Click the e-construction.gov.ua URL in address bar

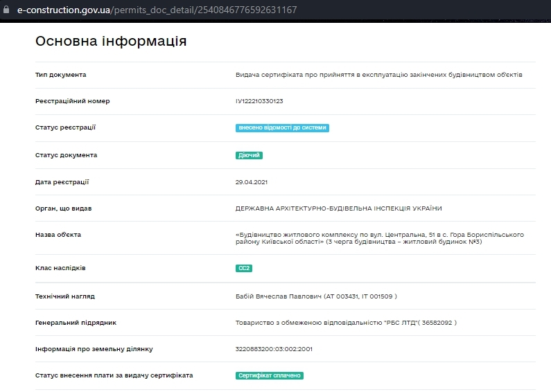click(157, 10)
